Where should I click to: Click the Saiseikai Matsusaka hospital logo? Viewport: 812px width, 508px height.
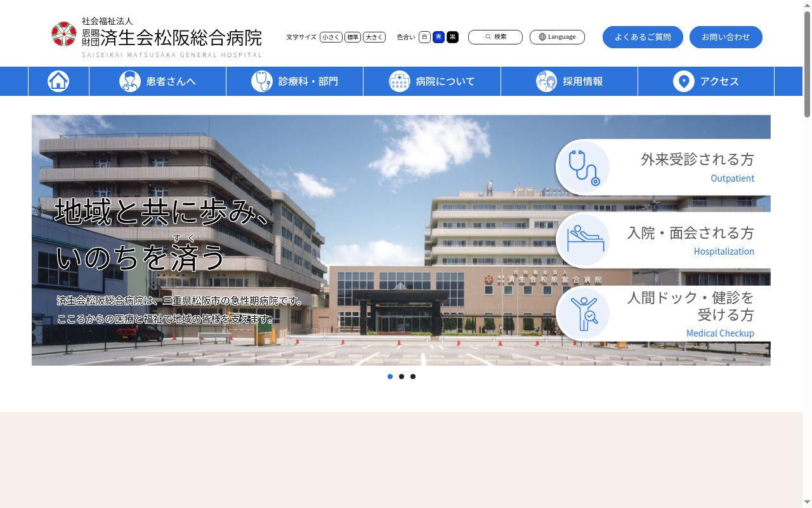(x=157, y=37)
